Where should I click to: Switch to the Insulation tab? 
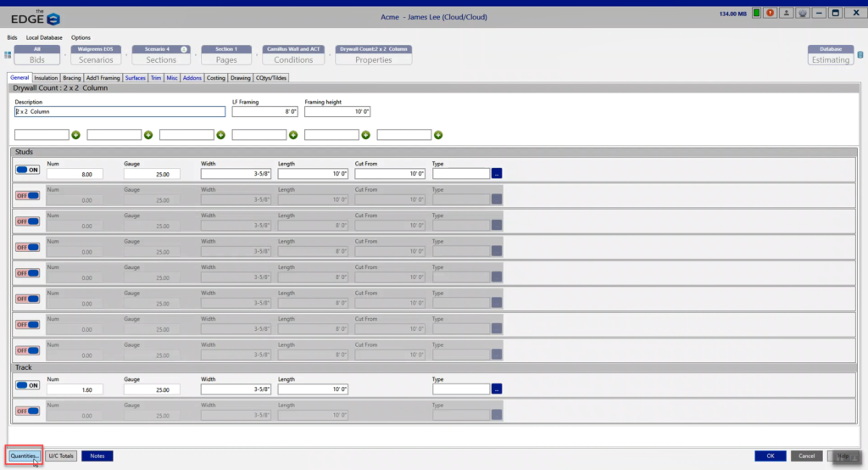pyautogui.click(x=46, y=78)
